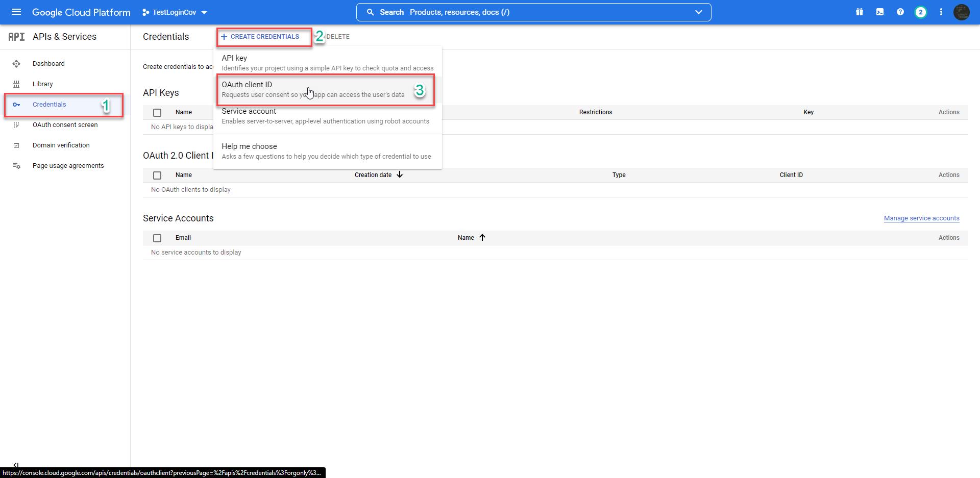Screen dimensions: 980x478
Task: Open the user account avatar
Action: 962,12
